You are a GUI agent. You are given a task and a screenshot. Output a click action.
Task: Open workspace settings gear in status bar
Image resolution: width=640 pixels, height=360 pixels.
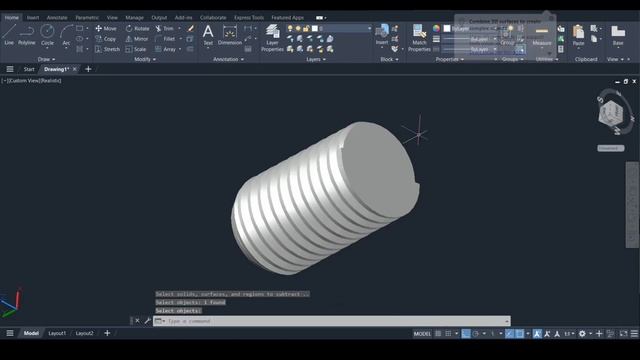click(x=582, y=333)
